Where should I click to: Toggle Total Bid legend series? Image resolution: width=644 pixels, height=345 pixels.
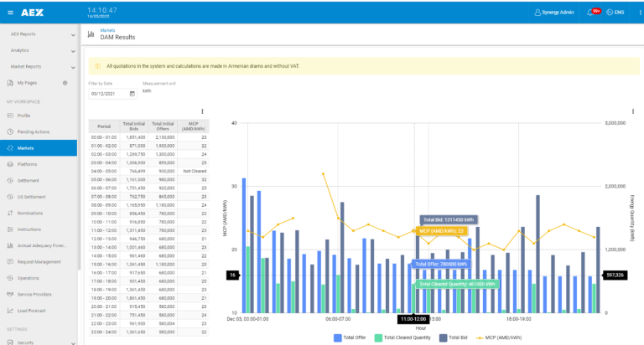point(454,337)
